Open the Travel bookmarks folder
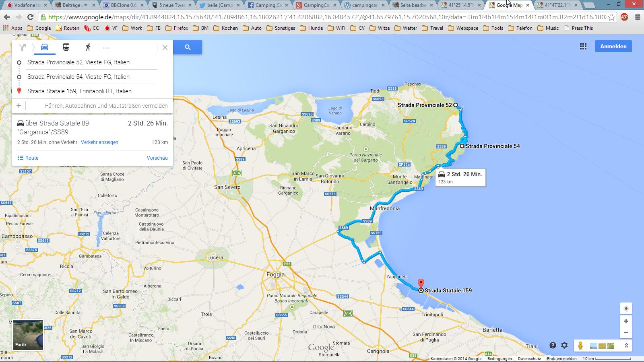Viewport: 644px width, 362px height. pos(432,28)
